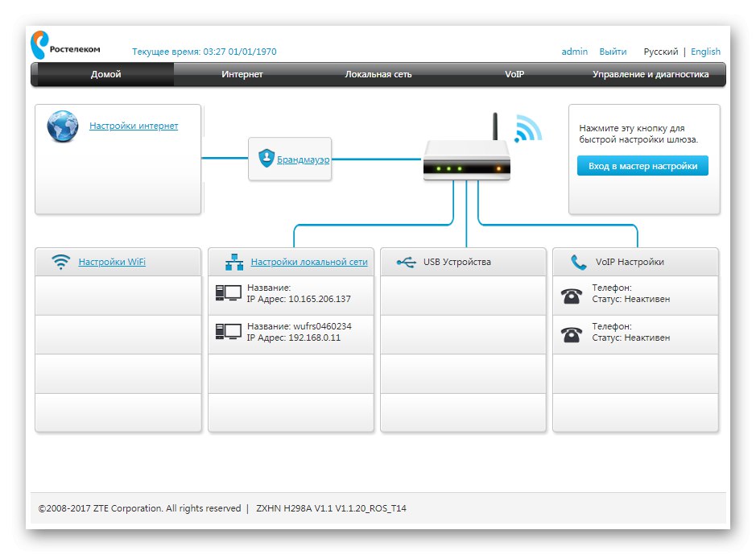Click Выйти to log out
Screen dimensions: 756x555
tap(613, 52)
